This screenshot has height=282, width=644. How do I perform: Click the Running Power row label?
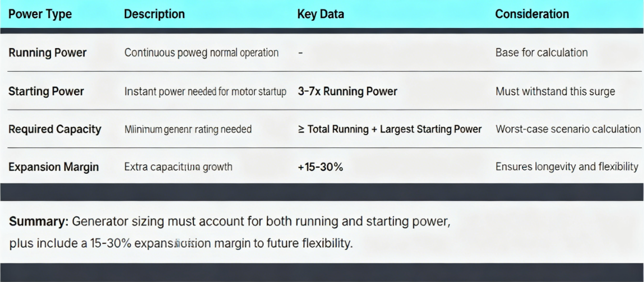(48, 53)
